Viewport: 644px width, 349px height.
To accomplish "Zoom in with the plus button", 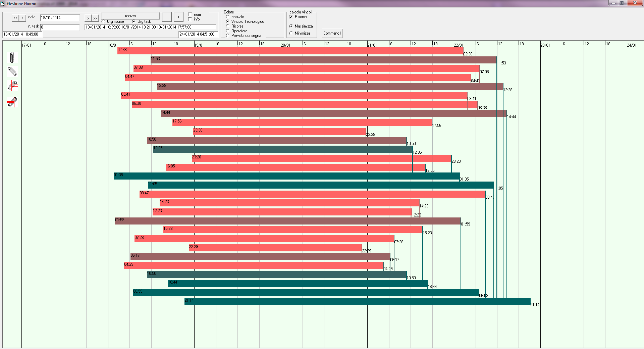I will click(x=178, y=17).
